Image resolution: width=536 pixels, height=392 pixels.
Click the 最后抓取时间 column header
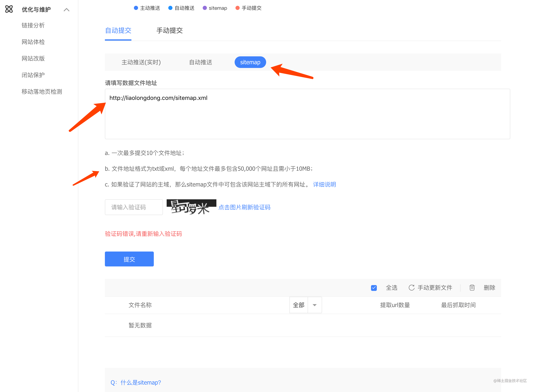(458, 305)
